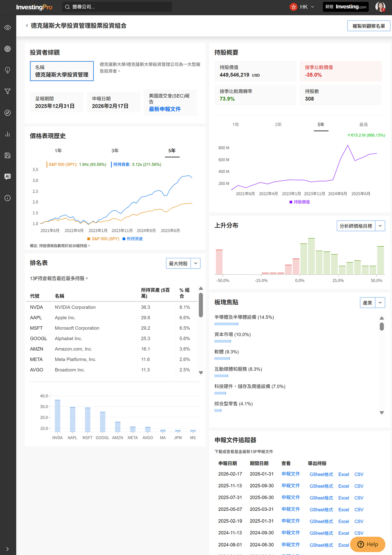Click 複製到觀察名單 button
This screenshot has height=555, width=392.
(369, 26)
